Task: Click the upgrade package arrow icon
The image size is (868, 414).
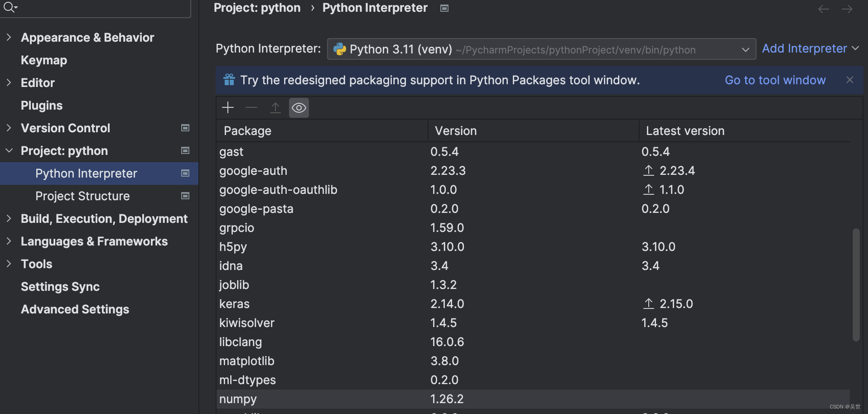Action: click(275, 107)
